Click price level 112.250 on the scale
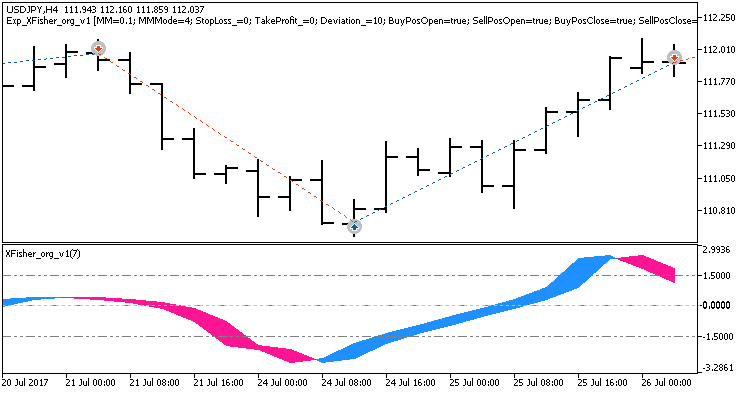Viewport: 750px width, 394px height. point(719,18)
